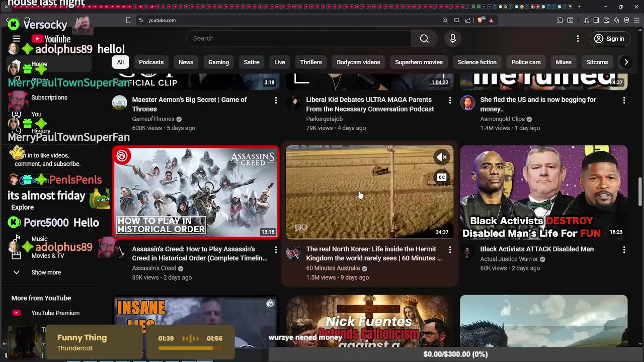Open the You section in the sidebar

(49, 114)
